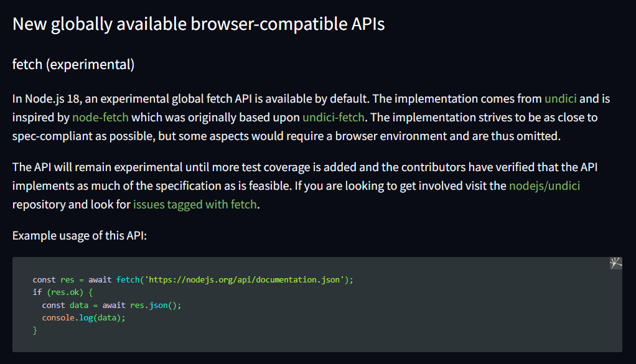Click the 'fetch' function call in the code

(x=127, y=280)
